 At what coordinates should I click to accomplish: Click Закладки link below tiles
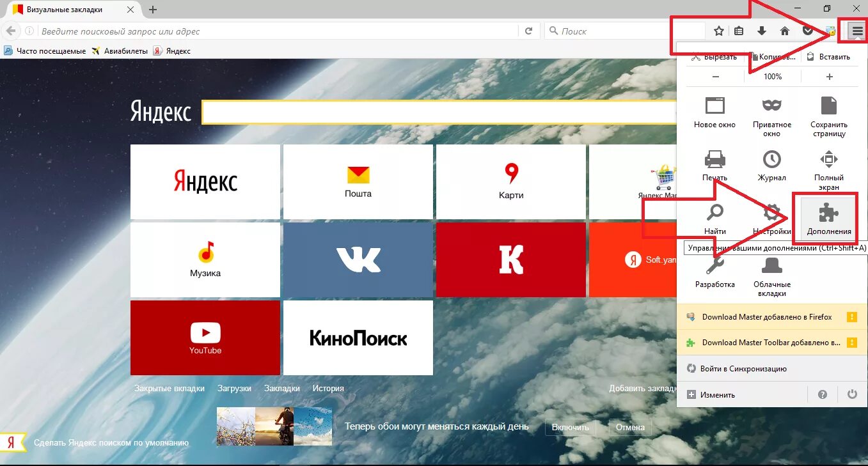coord(282,388)
